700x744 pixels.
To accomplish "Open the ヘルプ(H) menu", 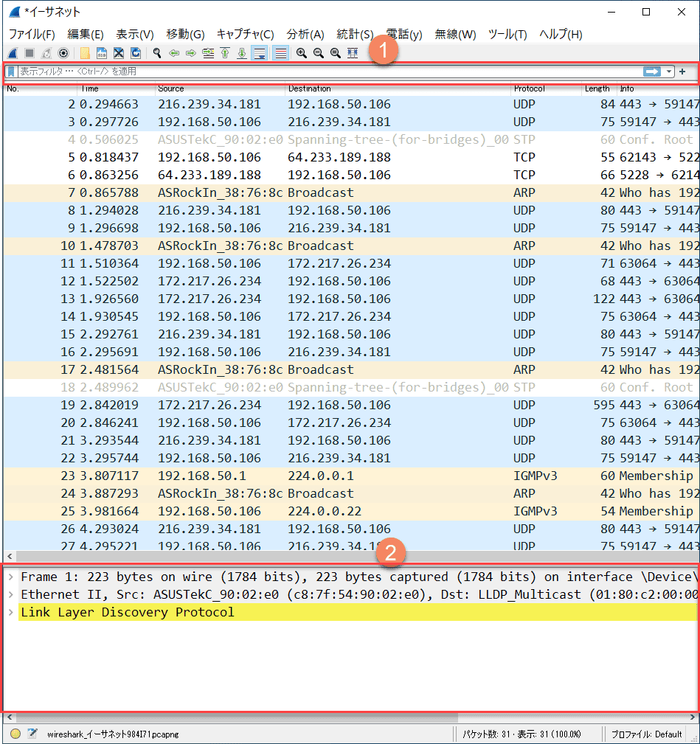I will tap(561, 34).
